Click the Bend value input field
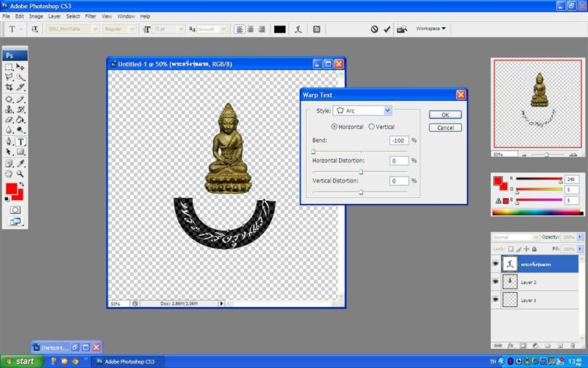Image resolution: width=588 pixels, height=368 pixels. tap(399, 141)
